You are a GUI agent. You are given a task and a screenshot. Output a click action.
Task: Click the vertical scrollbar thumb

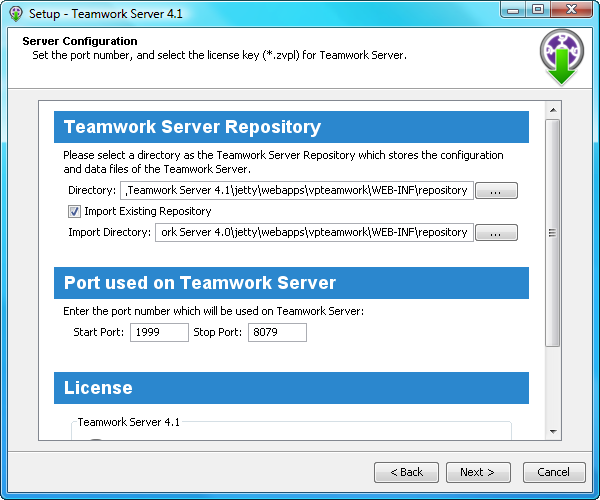553,233
